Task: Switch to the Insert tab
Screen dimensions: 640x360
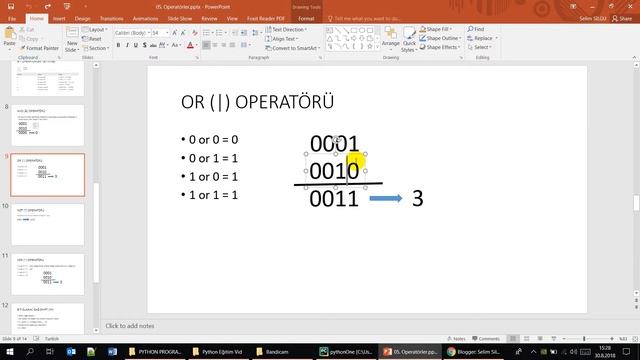Action: [x=59, y=19]
